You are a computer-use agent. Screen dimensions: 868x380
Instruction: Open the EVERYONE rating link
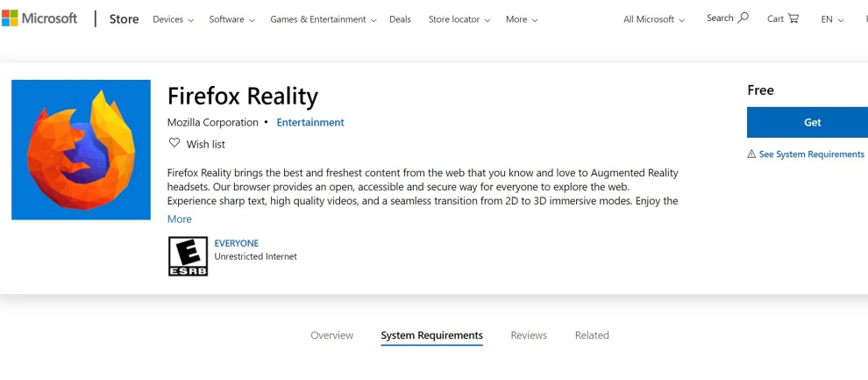pyautogui.click(x=237, y=243)
